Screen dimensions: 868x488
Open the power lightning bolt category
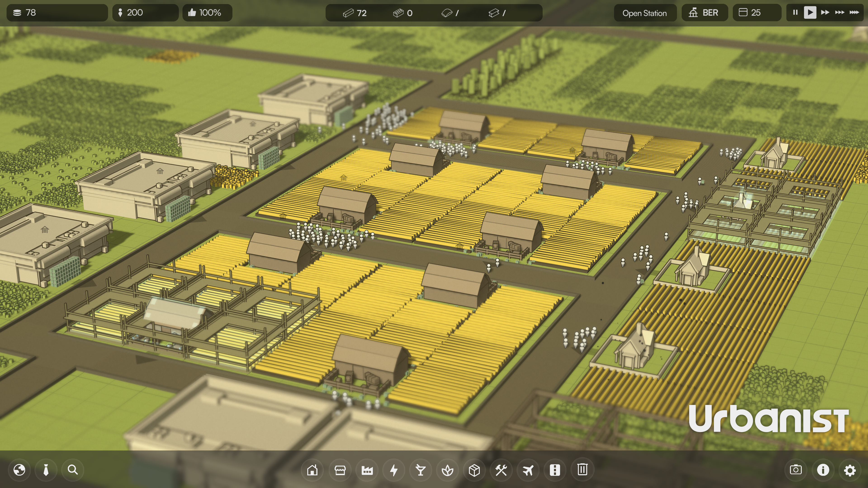(x=394, y=470)
